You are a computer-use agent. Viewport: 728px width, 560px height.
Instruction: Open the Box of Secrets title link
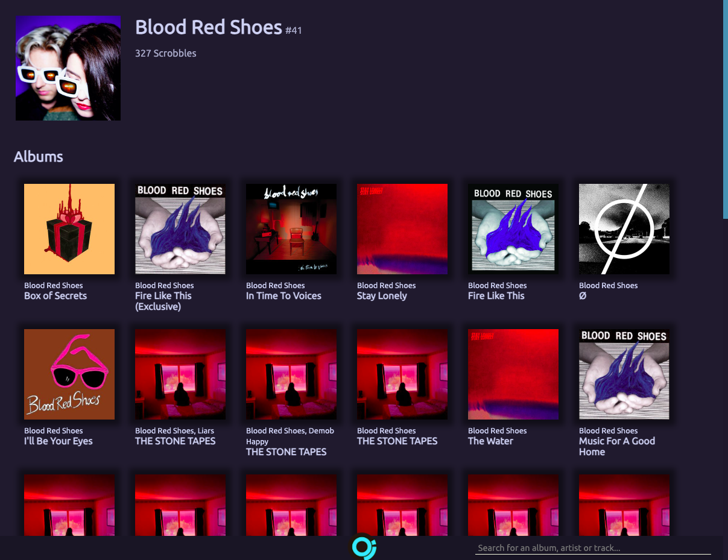[x=55, y=296]
